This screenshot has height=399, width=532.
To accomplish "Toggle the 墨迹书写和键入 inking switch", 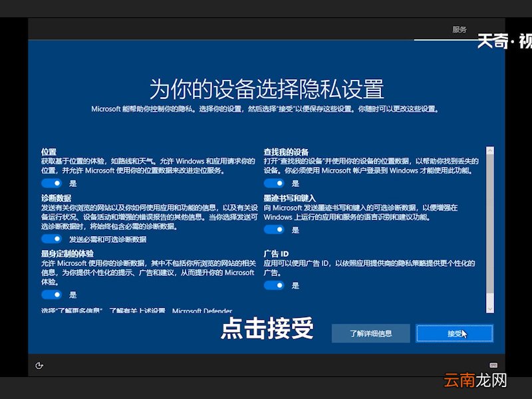I will tap(274, 229).
